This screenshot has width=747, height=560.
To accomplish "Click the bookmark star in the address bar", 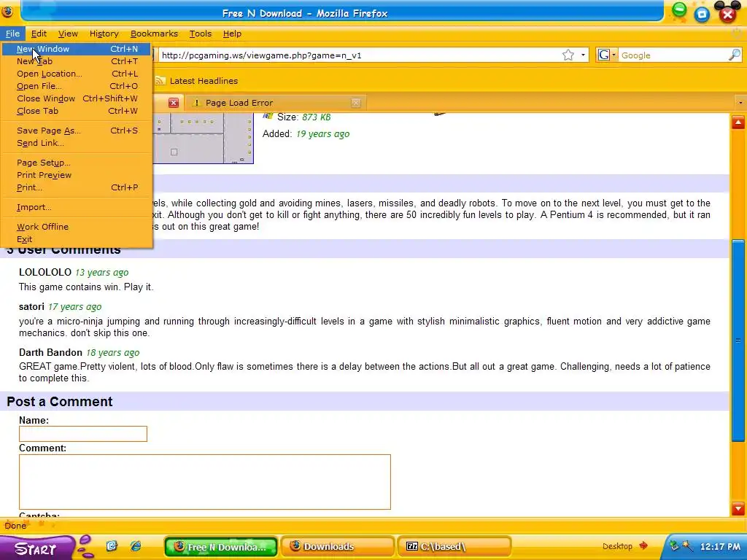I will (x=568, y=55).
